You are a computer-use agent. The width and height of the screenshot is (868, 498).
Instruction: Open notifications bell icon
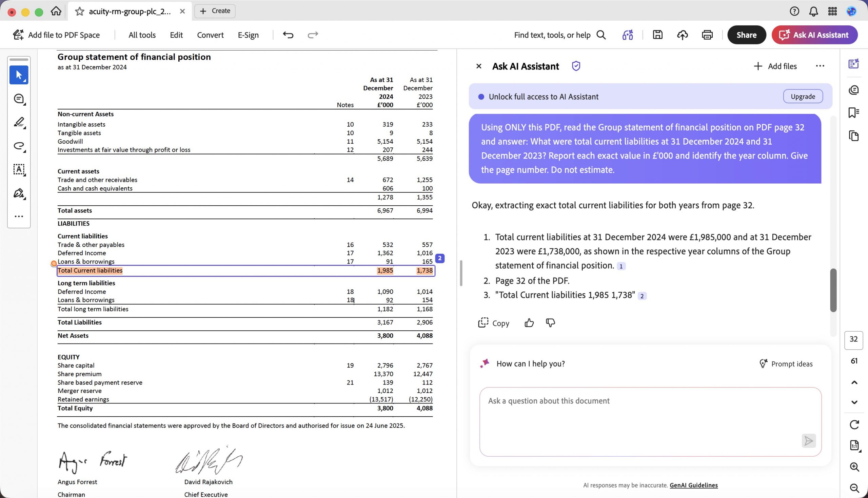813,11
